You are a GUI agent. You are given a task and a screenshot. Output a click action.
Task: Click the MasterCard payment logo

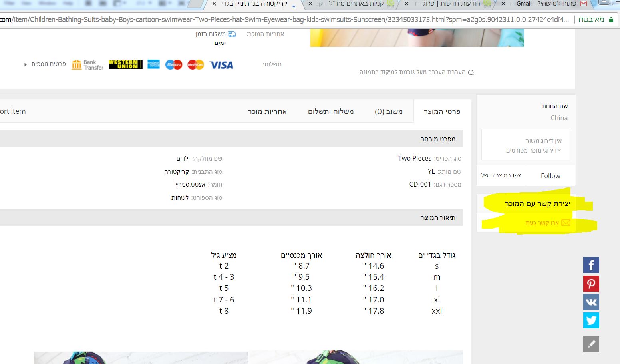tap(196, 64)
